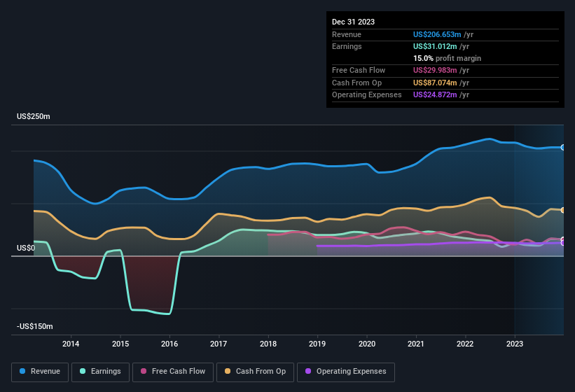The height and width of the screenshot is (392, 575).
Task: Click the Free Cash Flow label in tooltip
Action: tap(359, 70)
